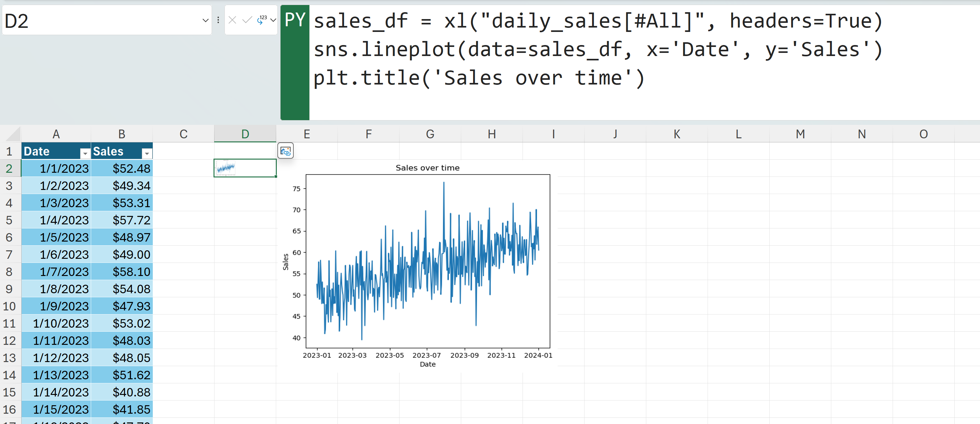Select the column D header

pos(245,134)
